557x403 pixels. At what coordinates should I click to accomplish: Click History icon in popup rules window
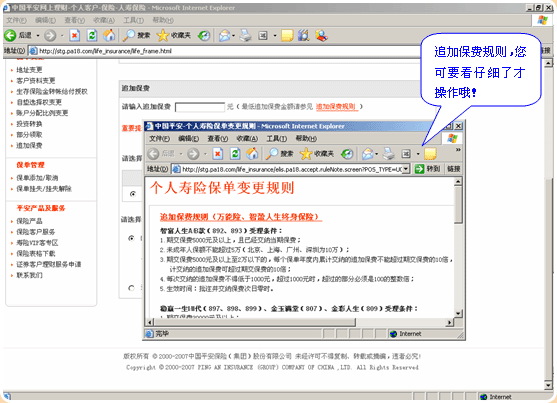coord(347,154)
